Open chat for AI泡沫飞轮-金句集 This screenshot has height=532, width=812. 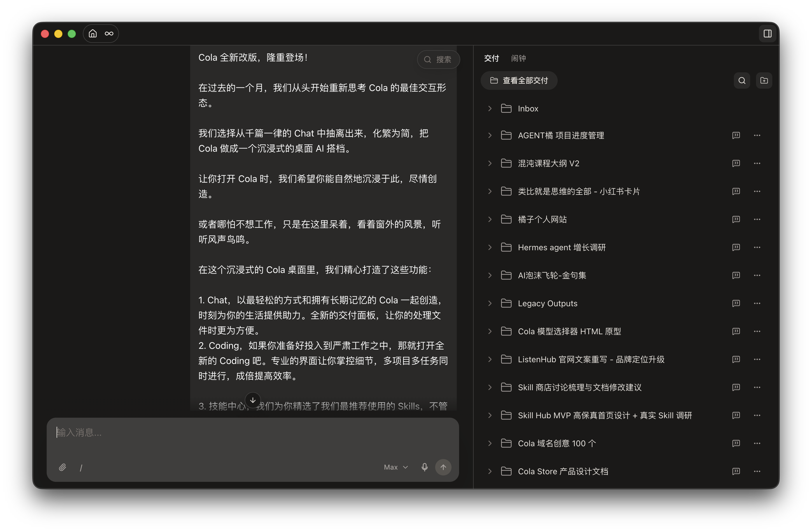click(x=736, y=275)
